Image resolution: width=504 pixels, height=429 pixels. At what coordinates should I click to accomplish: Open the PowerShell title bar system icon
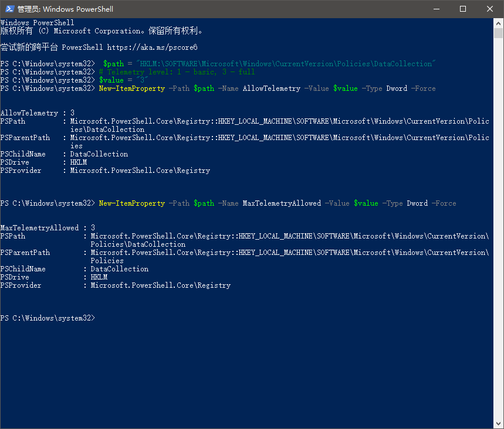(x=9, y=9)
